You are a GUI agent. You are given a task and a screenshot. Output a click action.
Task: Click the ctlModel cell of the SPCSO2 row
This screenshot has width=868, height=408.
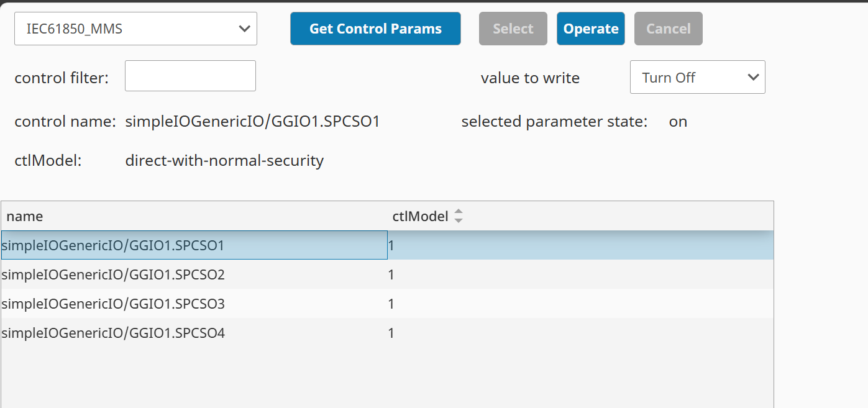[391, 274]
